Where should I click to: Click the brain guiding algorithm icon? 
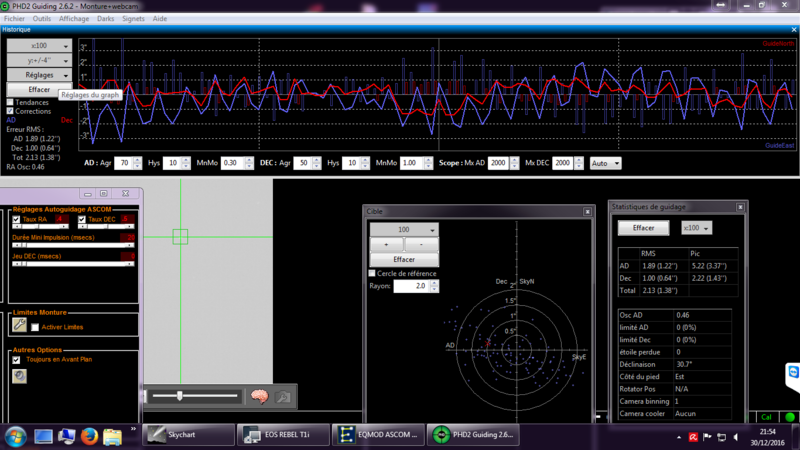click(259, 396)
